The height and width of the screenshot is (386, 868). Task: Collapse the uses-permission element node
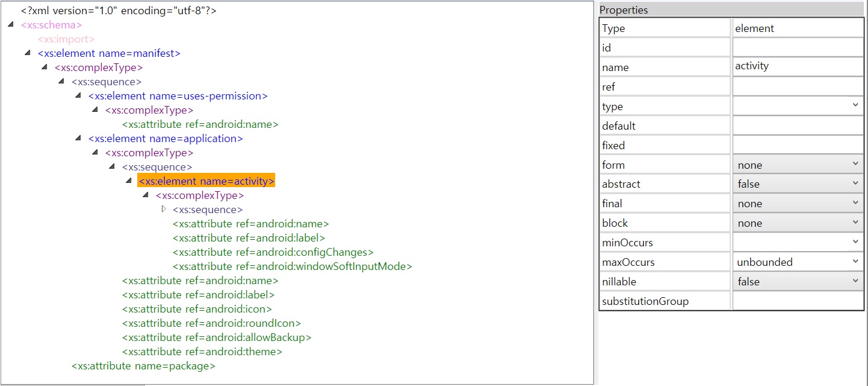click(x=78, y=96)
